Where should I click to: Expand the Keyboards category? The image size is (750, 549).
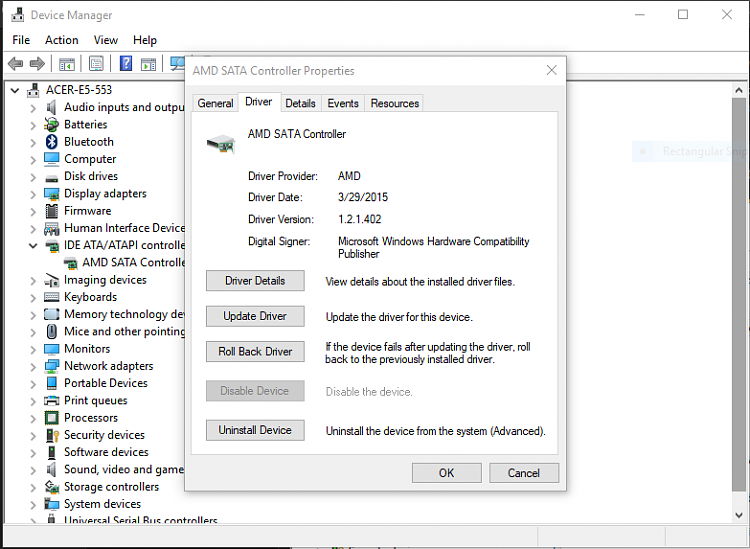point(33,297)
